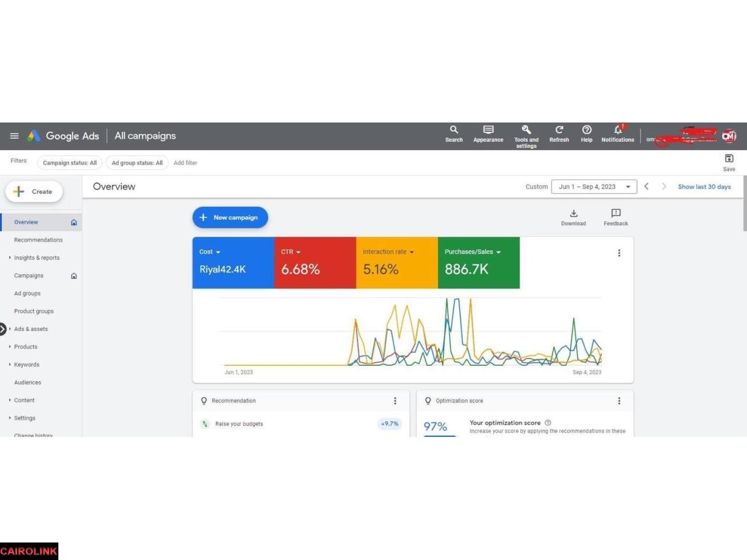
Task: Save the current filter view
Action: 729,159
